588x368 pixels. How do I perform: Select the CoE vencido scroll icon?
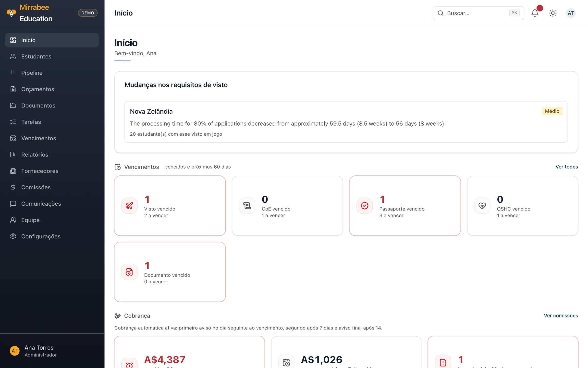click(x=247, y=206)
